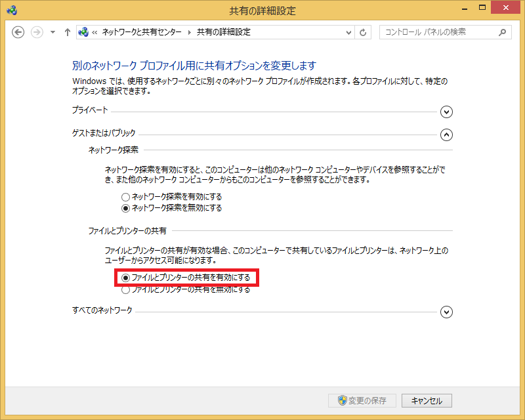Select ネットワーク探索を無効にする radio button

click(125, 208)
